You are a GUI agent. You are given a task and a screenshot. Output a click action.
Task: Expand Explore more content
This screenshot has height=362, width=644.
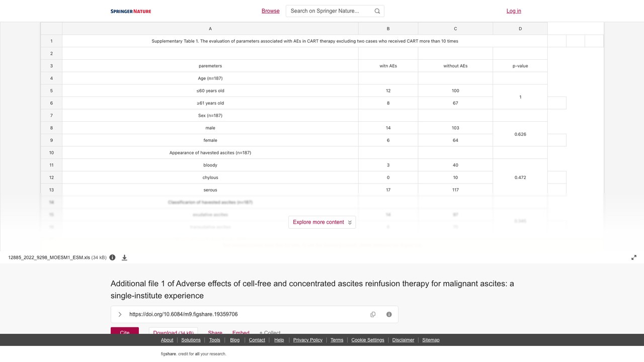coord(322,222)
